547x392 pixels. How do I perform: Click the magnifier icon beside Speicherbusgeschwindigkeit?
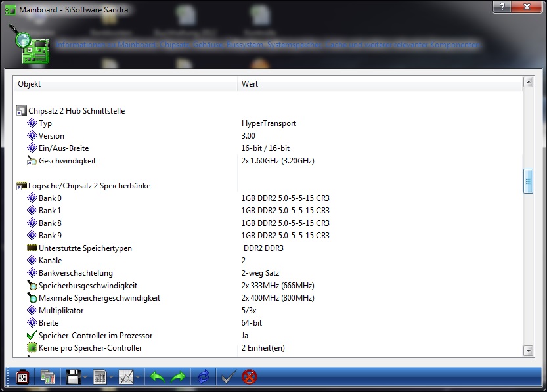(x=32, y=286)
